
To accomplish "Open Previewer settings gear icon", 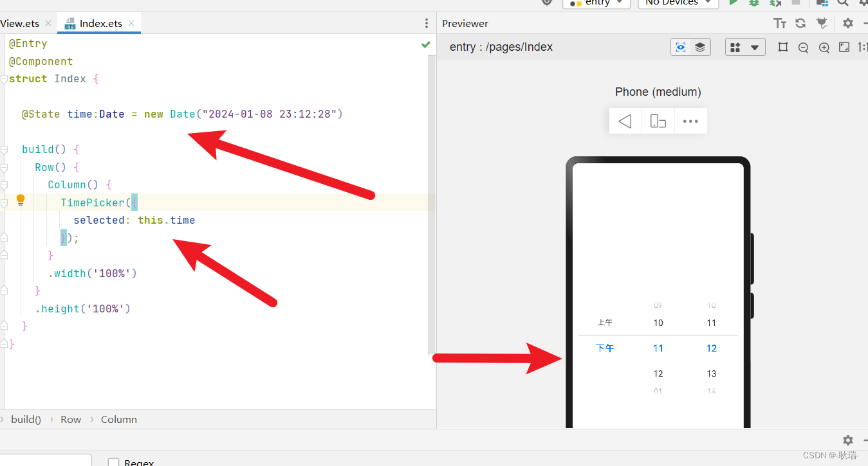I will (x=848, y=23).
